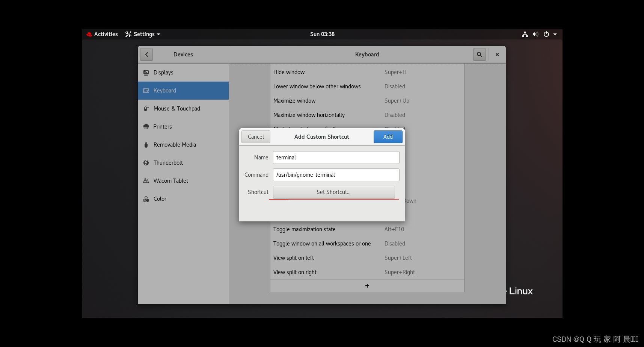Viewport: 644px width, 347px height.
Task: Open Thunderbolt settings
Action: point(168,163)
